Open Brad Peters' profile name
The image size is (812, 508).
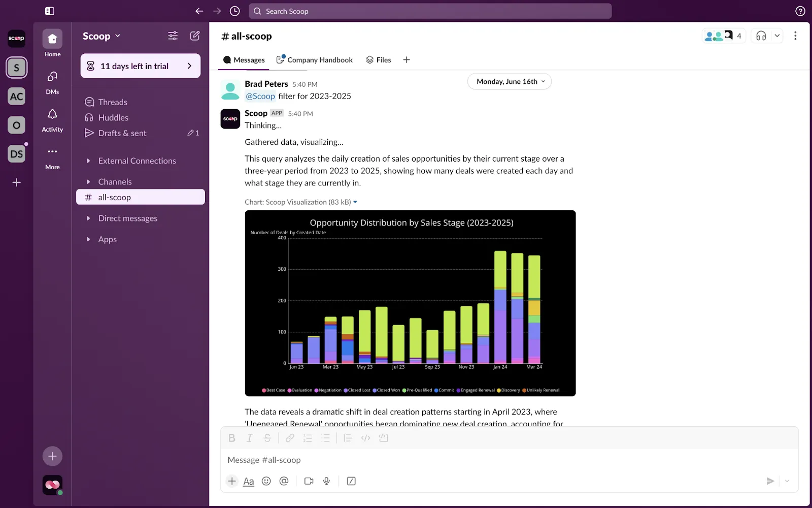[266, 84]
